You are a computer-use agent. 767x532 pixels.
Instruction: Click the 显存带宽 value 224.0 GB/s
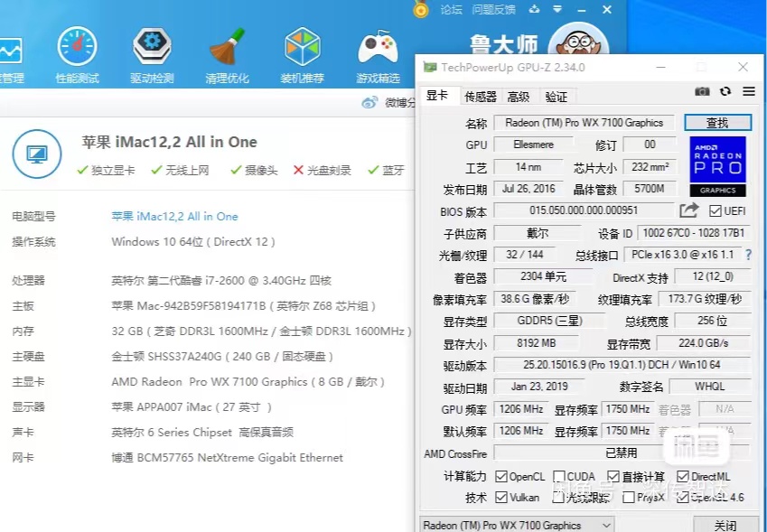coord(703,342)
